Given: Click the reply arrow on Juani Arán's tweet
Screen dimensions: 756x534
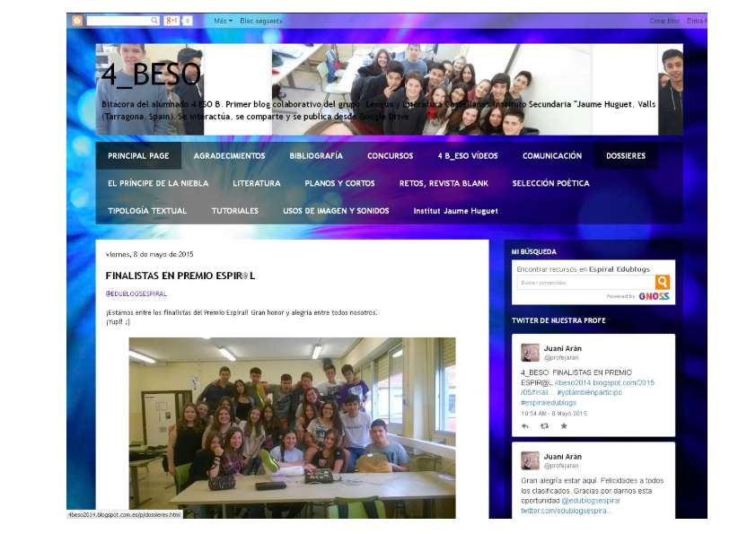Looking at the screenshot, I should (526, 427).
